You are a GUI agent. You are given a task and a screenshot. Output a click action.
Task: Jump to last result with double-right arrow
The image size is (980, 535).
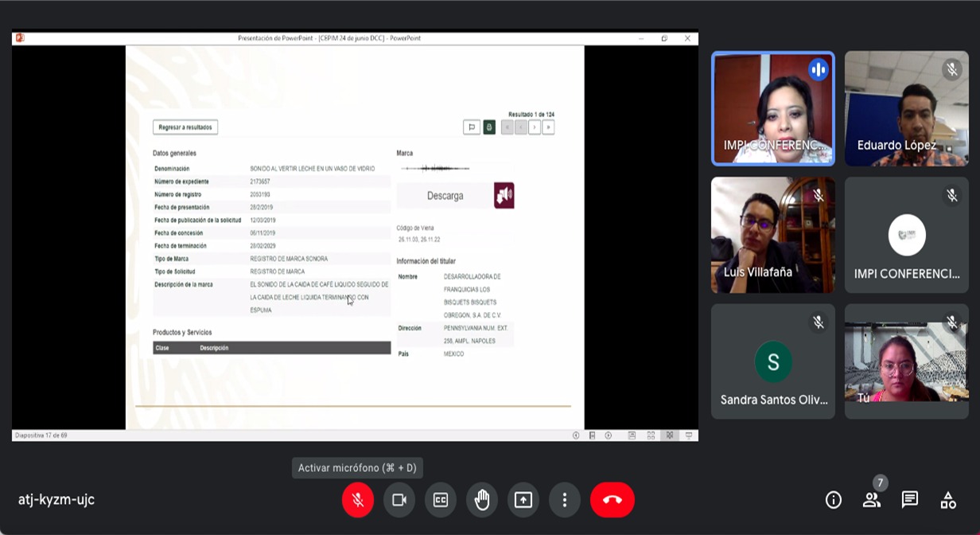pos(548,127)
